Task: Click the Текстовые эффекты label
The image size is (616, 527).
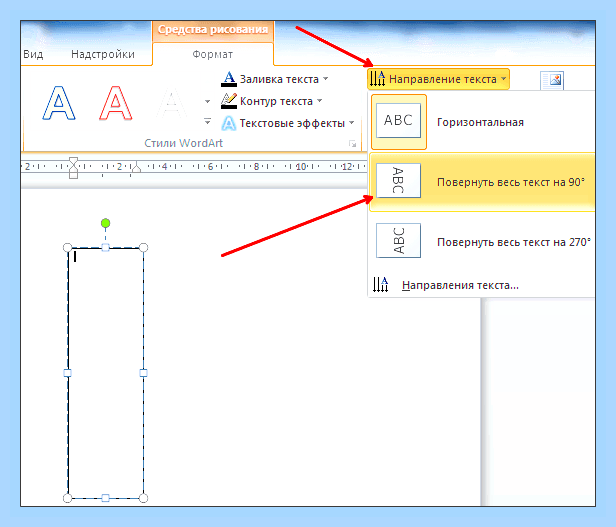Action: pyautogui.click(x=292, y=123)
